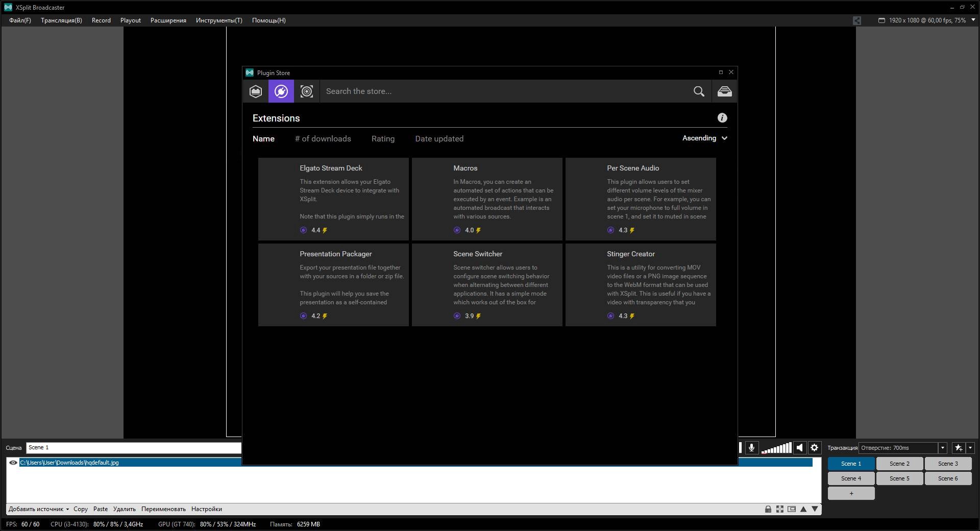Click the Per Scene Audio rating circle

610,230
